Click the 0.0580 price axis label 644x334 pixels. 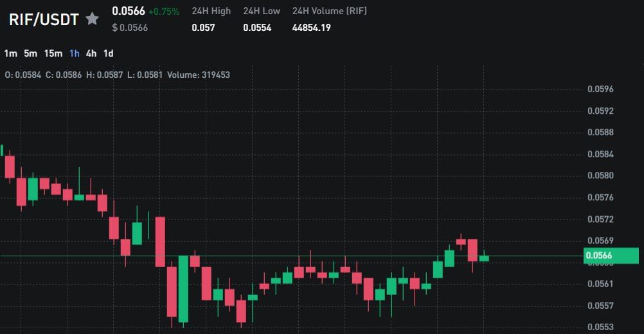[600, 176]
